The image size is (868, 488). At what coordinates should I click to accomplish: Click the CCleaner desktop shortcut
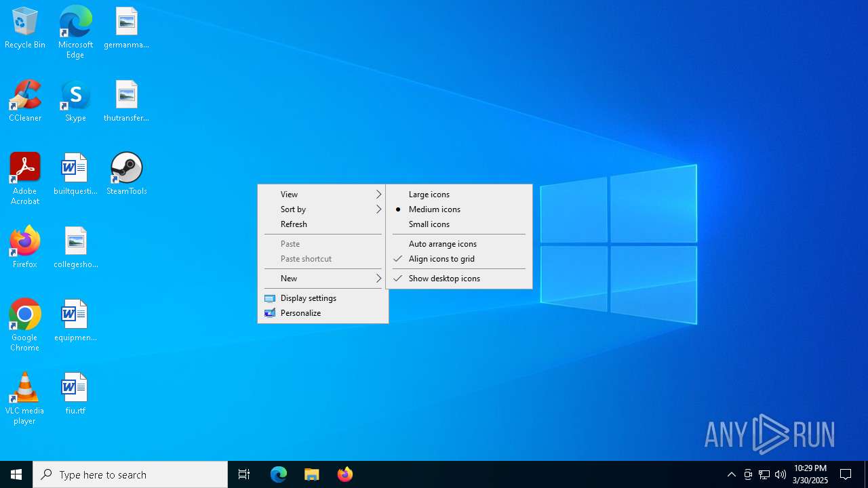pyautogui.click(x=25, y=101)
